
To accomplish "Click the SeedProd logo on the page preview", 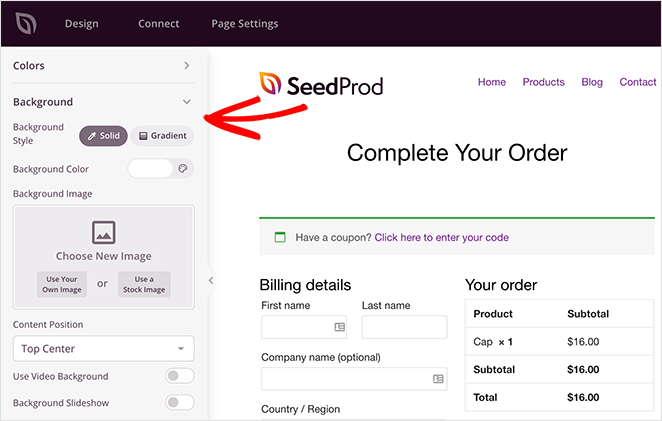I will 321,84.
